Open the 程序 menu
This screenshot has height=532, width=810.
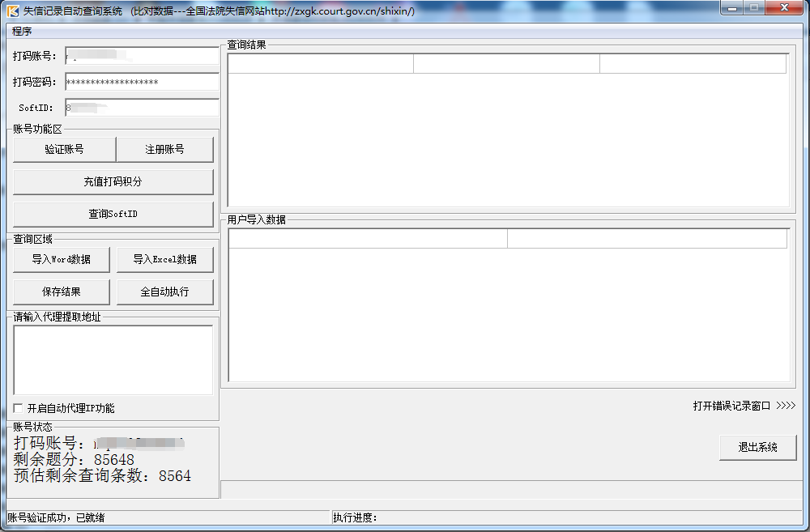pyautogui.click(x=22, y=32)
